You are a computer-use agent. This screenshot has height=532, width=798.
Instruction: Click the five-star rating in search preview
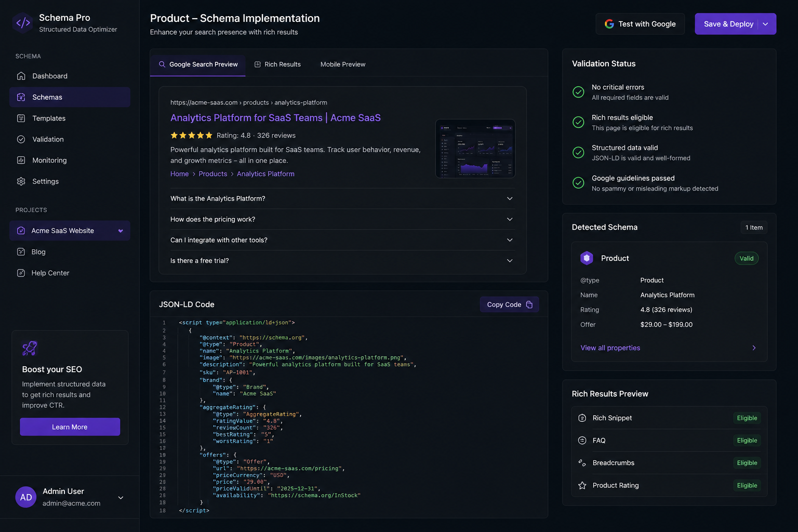pyautogui.click(x=192, y=136)
